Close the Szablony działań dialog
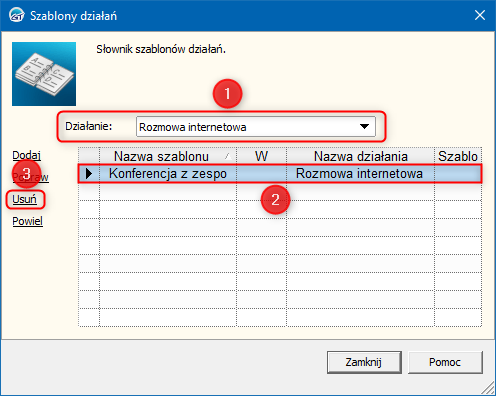Image resolution: width=496 pixels, height=396 pixels. pyautogui.click(x=480, y=15)
